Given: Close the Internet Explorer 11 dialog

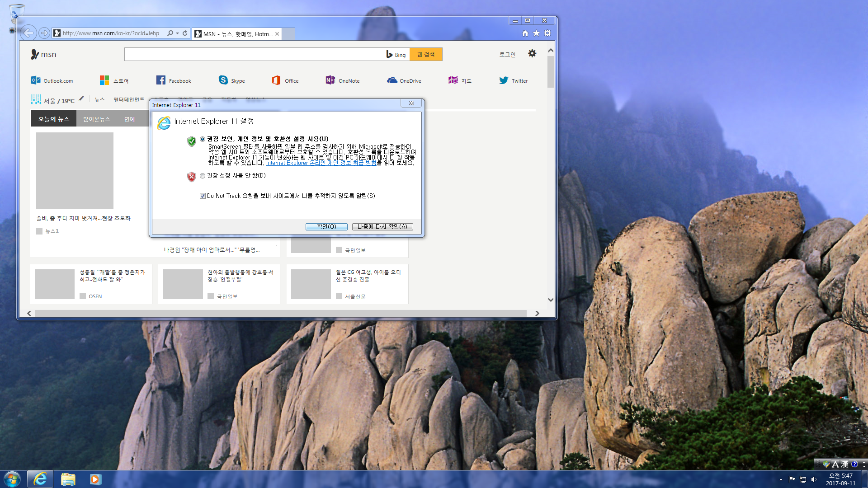Looking at the screenshot, I should (x=411, y=103).
